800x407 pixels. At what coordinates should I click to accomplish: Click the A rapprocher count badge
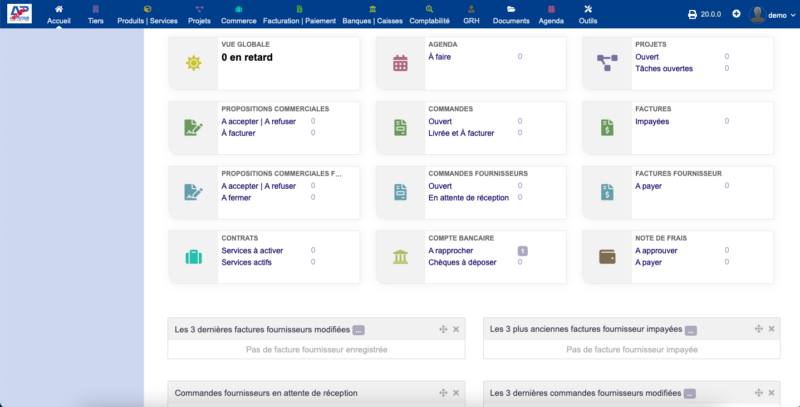pos(522,250)
